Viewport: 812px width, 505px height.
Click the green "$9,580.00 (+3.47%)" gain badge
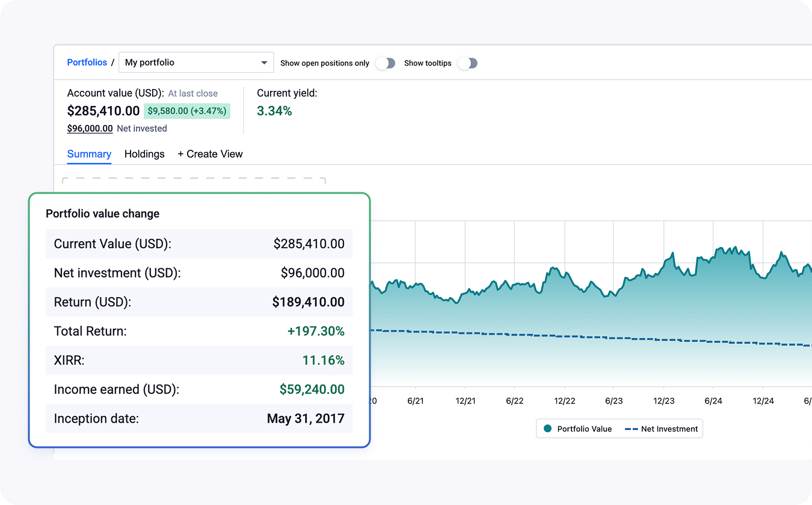click(x=187, y=111)
